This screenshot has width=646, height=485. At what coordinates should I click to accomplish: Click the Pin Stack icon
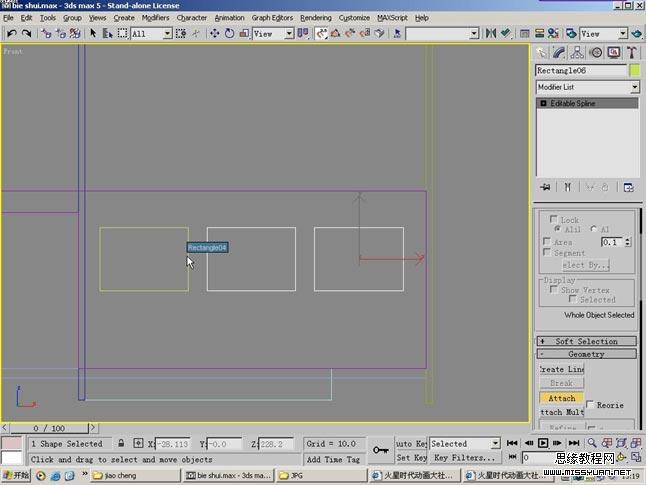pos(545,187)
